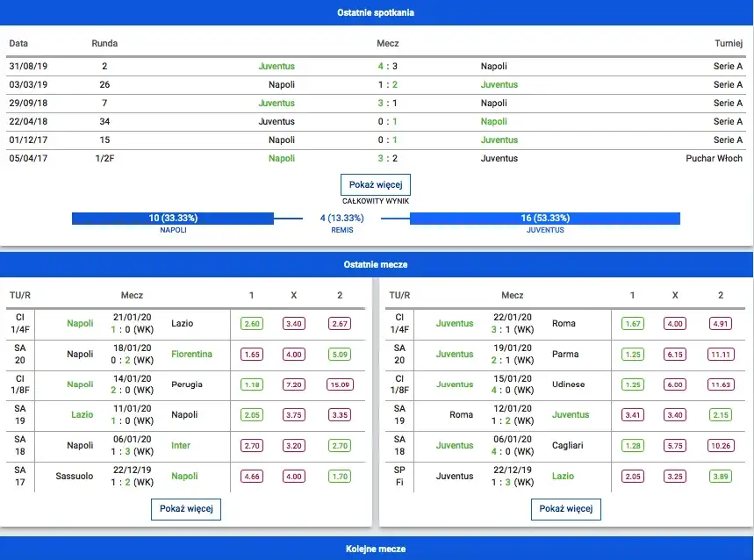This screenshot has height=560, width=754.
Task: Pick the 4.66 odds for Sassuolo
Action: tap(252, 476)
